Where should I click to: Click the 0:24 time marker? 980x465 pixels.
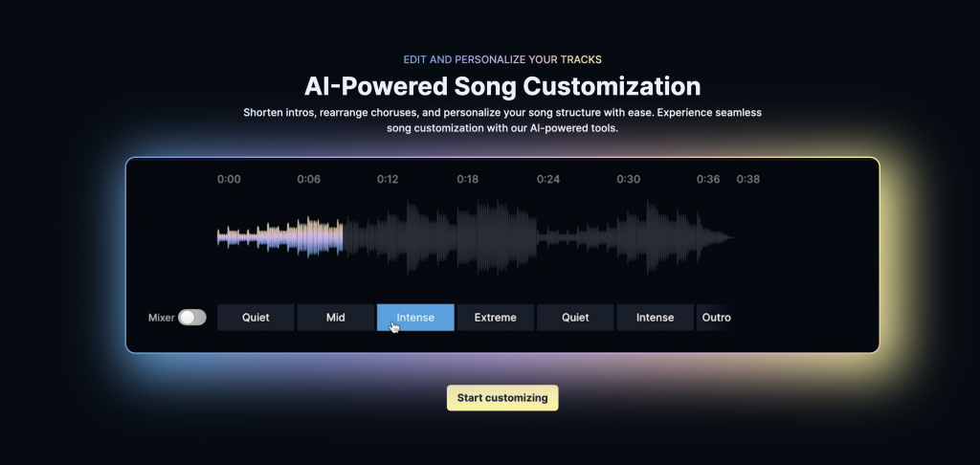coord(548,179)
